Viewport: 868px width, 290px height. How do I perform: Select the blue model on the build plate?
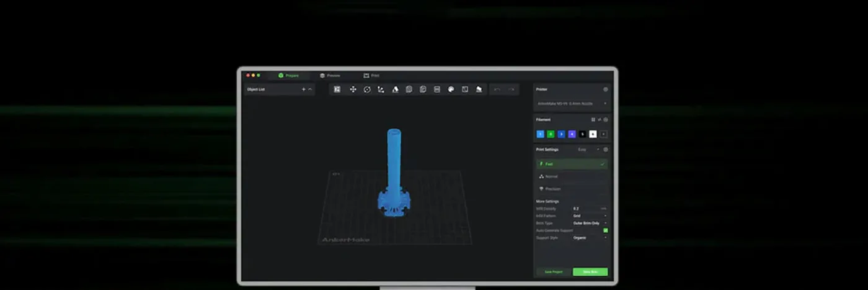tap(394, 174)
